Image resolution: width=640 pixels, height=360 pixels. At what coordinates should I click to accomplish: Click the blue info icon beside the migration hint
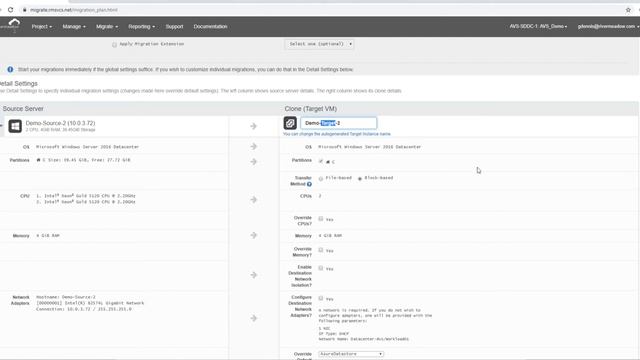10,69
